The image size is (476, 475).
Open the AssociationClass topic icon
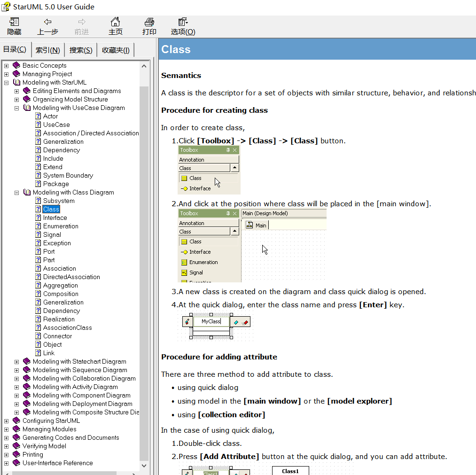[38, 327]
